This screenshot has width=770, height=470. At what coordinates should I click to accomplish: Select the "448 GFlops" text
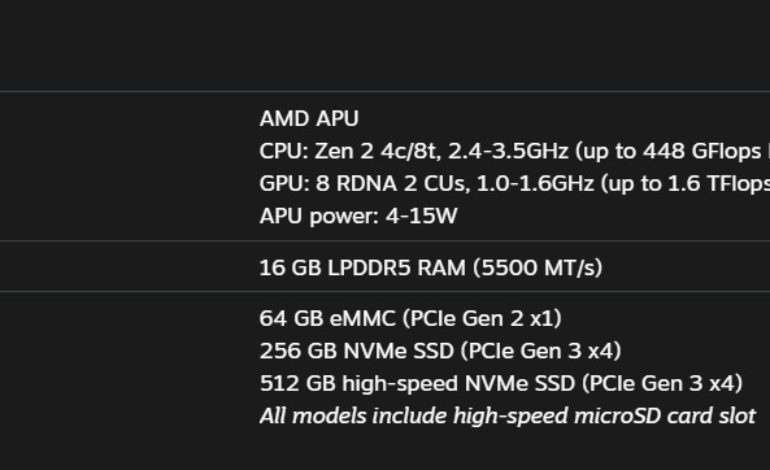(705, 151)
